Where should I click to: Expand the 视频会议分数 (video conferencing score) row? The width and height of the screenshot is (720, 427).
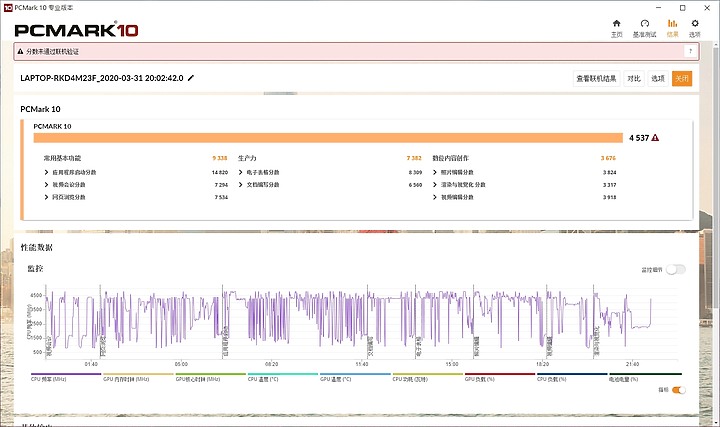click(x=65, y=185)
